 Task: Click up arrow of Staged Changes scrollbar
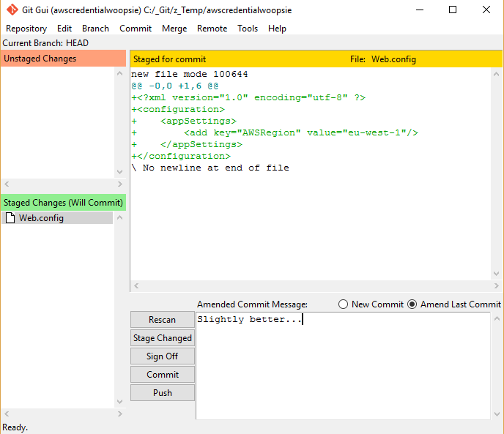click(x=120, y=217)
